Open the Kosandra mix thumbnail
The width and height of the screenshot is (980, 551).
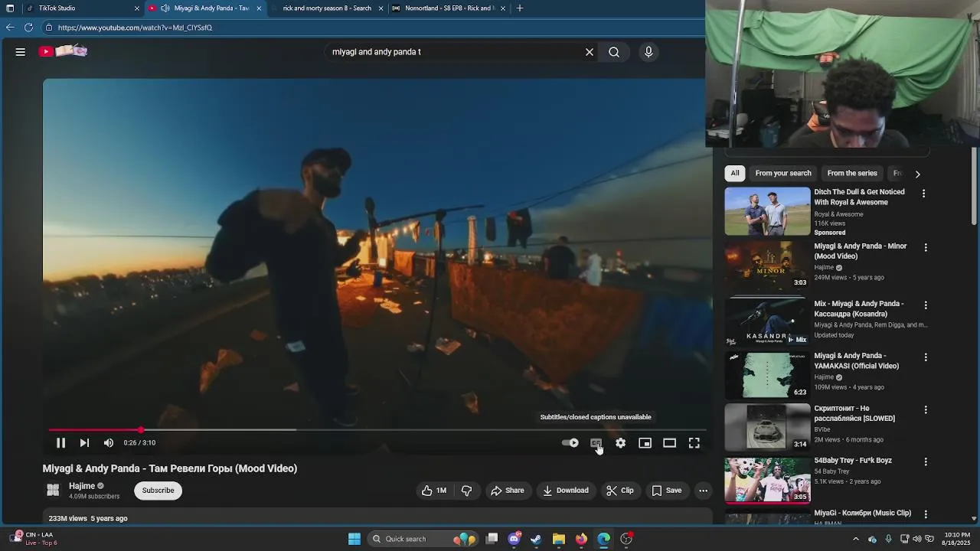point(767,321)
